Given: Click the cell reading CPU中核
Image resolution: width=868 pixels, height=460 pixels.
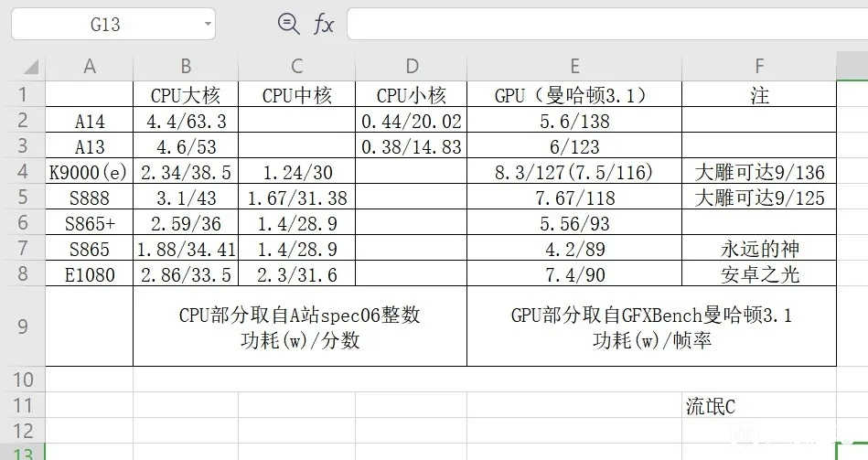Looking at the screenshot, I should click(296, 94).
